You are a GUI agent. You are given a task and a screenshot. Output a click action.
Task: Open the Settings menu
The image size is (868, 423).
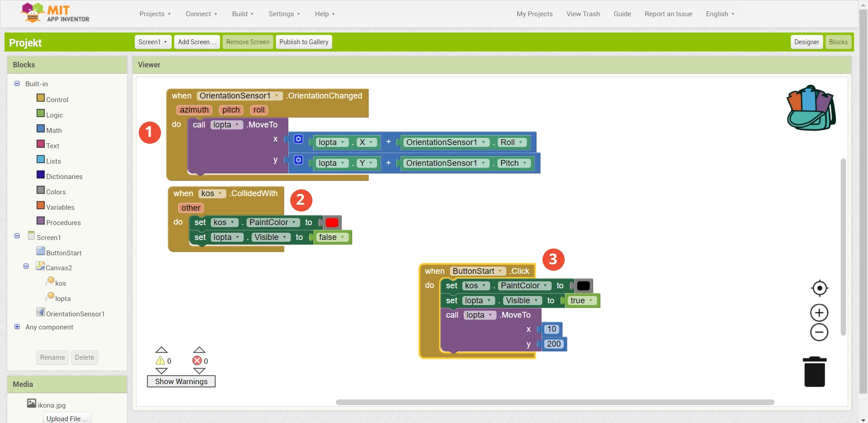pyautogui.click(x=284, y=14)
